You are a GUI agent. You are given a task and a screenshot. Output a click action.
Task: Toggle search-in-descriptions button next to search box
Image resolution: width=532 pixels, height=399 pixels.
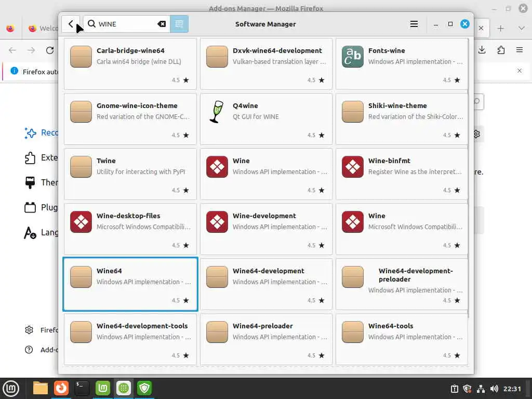tap(179, 24)
